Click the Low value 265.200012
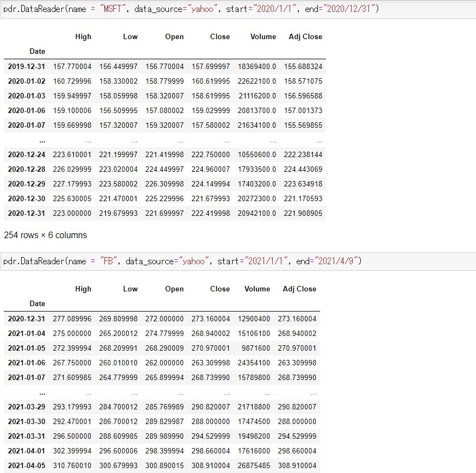476x473 pixels. tap(118, 334)
